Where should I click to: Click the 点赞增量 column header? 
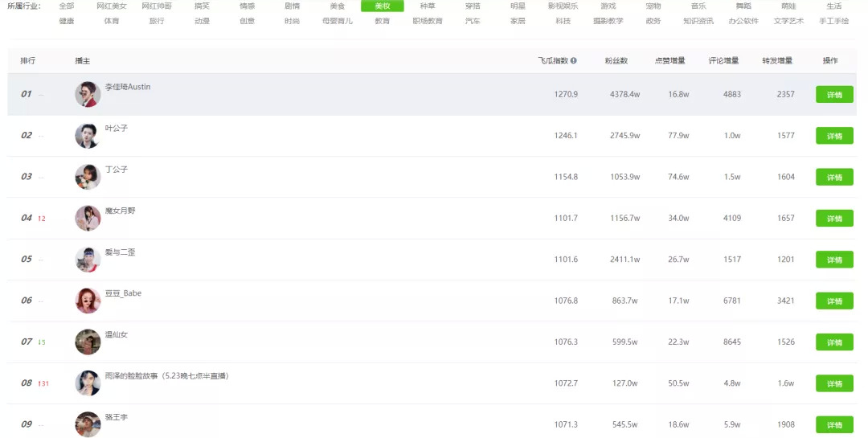669,60
